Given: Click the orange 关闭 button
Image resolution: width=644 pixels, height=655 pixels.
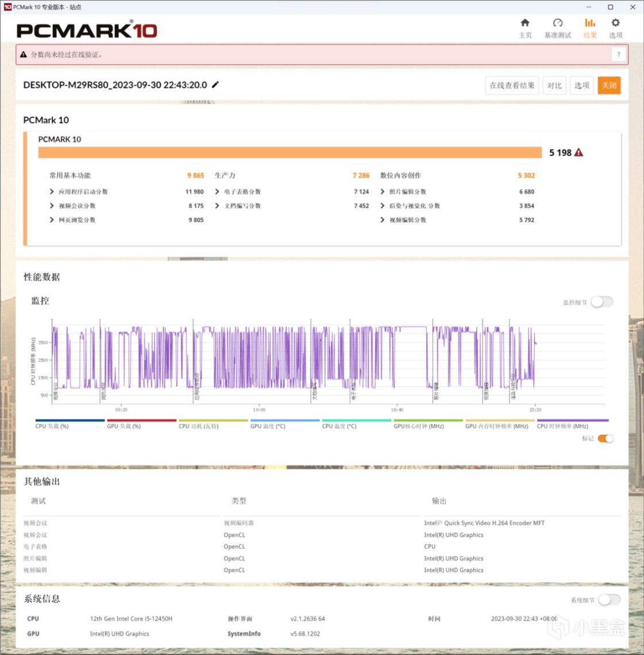Looking at the screenshot, I should click(x=609, y=85).
